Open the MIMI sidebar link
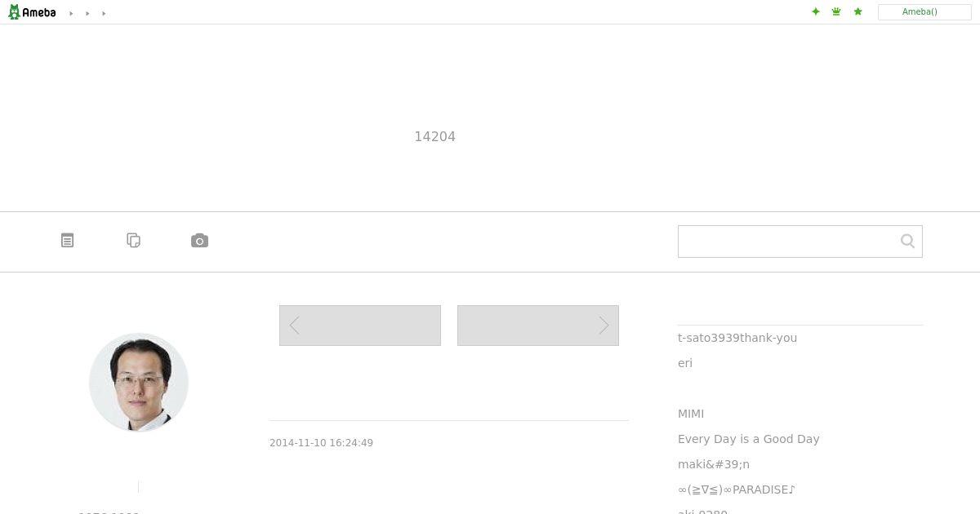 (x=691, y=414)
